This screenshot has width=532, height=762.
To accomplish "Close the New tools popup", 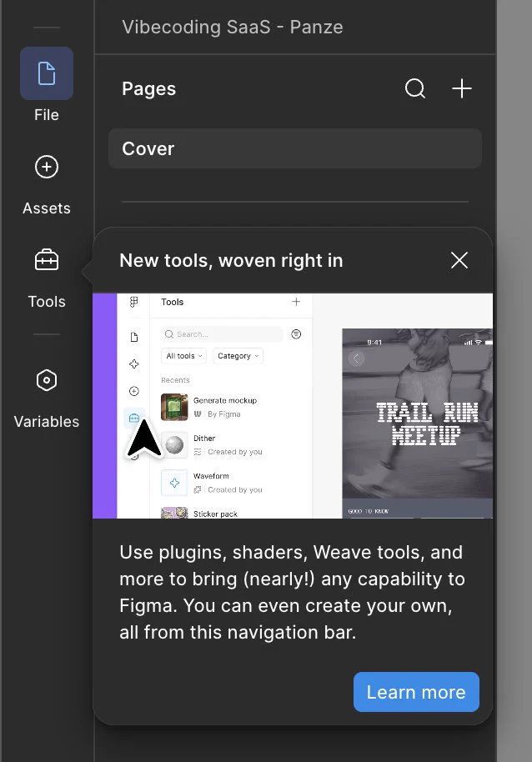I will pyautogui.click(x=459, y=260).
